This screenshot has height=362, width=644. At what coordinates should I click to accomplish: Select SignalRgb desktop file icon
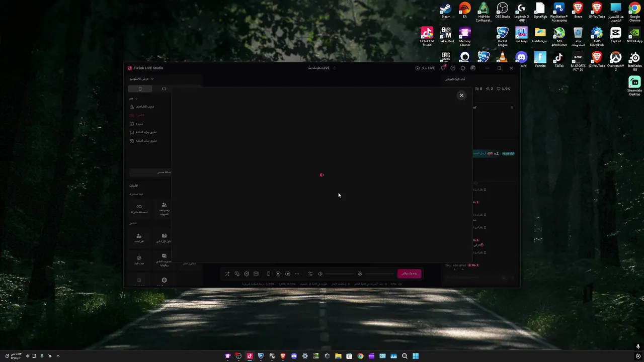click(540, 11)
